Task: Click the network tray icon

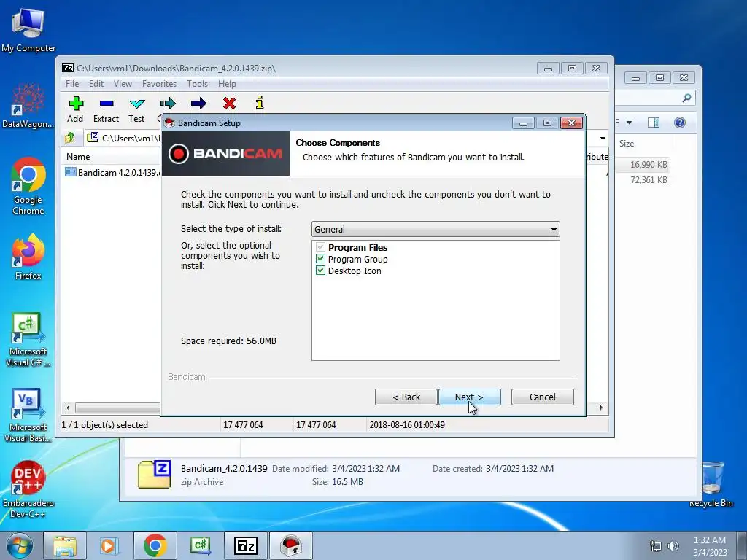Action: click(x=656, y=546)
